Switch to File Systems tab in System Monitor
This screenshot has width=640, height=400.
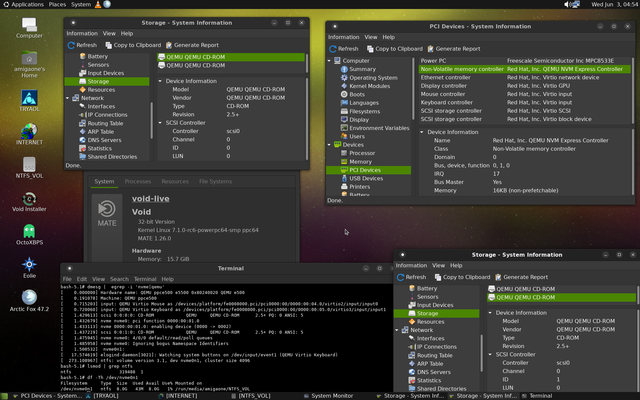click(215, 181)
